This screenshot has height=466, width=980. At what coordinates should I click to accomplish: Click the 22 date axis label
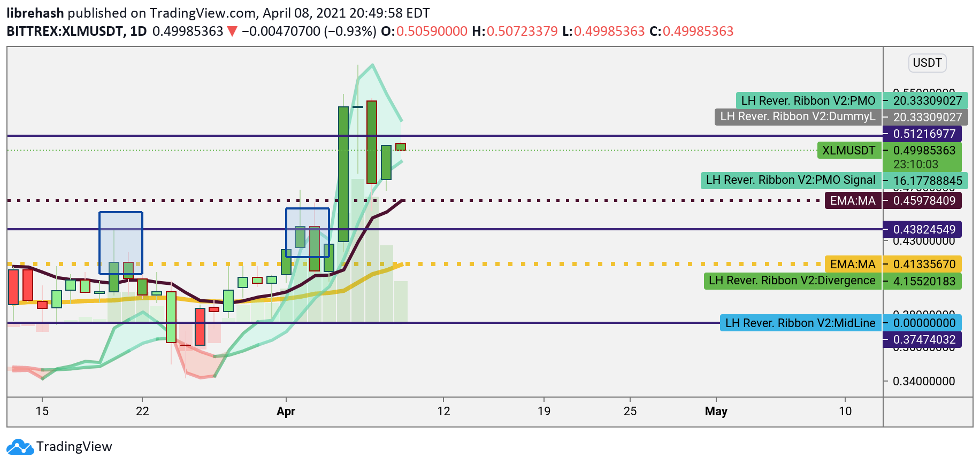142,411
